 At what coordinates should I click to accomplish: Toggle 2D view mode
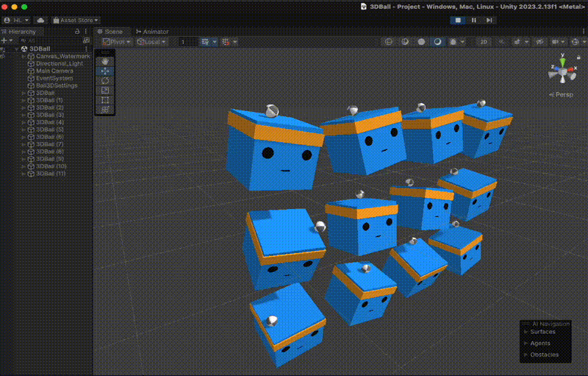484,42
